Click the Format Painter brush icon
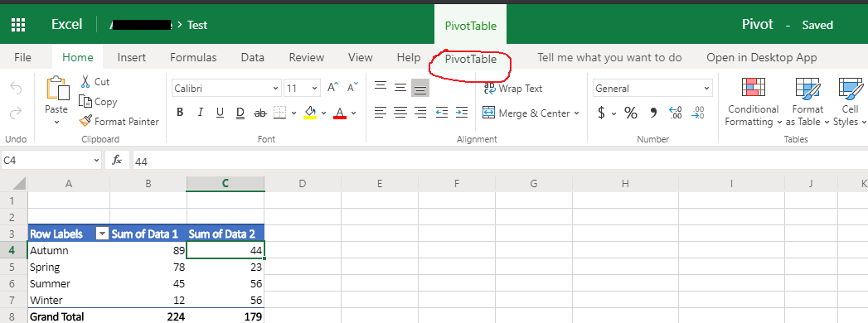Image resolution: width=868 pixels, height=323 pixels. (x=85, y=121)
